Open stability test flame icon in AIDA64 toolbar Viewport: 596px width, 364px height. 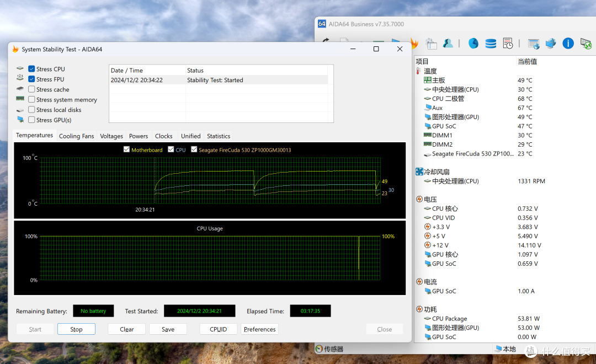coord(414,44)
